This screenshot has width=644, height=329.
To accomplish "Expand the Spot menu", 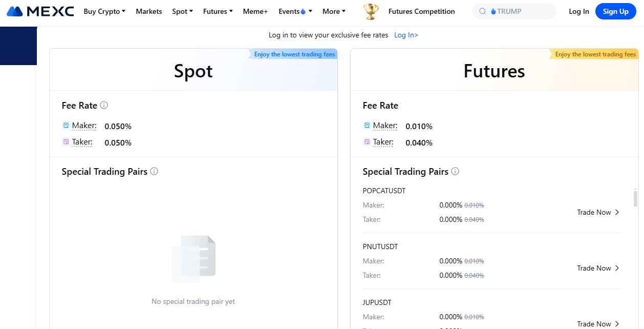I will click(x=182, y=11).
